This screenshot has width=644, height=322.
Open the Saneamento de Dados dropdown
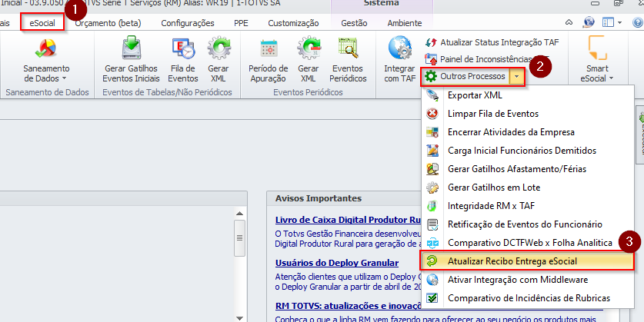[x=46, y=59]
